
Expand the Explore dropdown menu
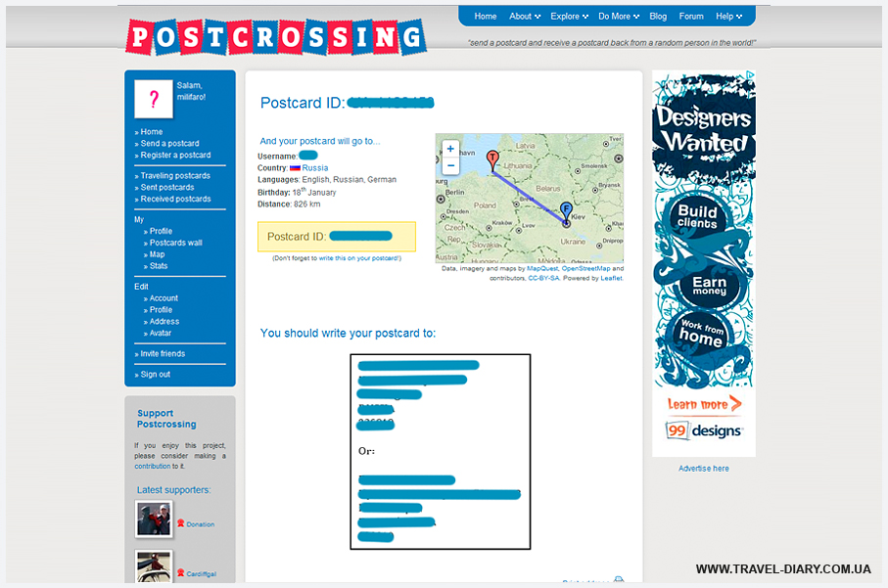(569, 17)
